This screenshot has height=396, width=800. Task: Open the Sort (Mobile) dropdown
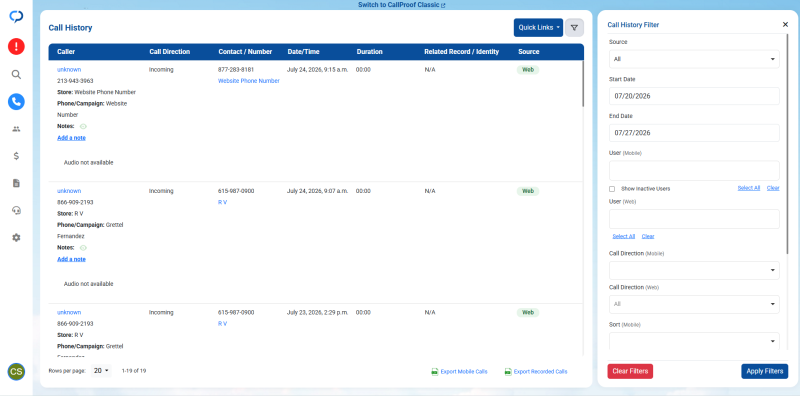694,341
